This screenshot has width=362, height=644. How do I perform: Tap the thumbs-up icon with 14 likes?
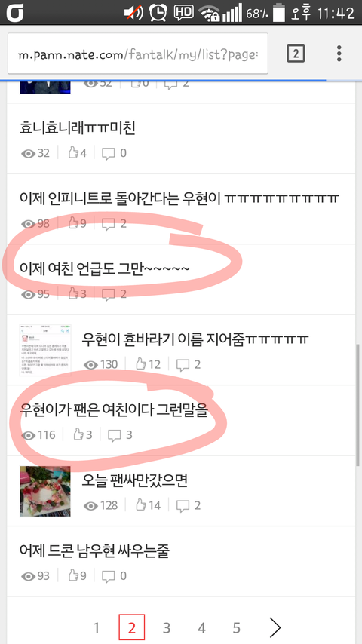[x=141, y=505]
